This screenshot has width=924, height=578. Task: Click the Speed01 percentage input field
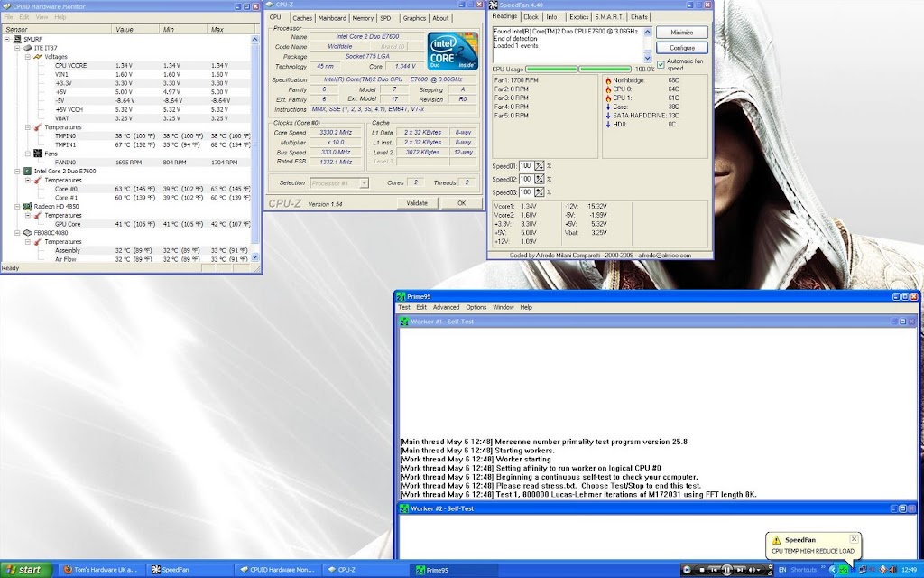click(526, 166)
